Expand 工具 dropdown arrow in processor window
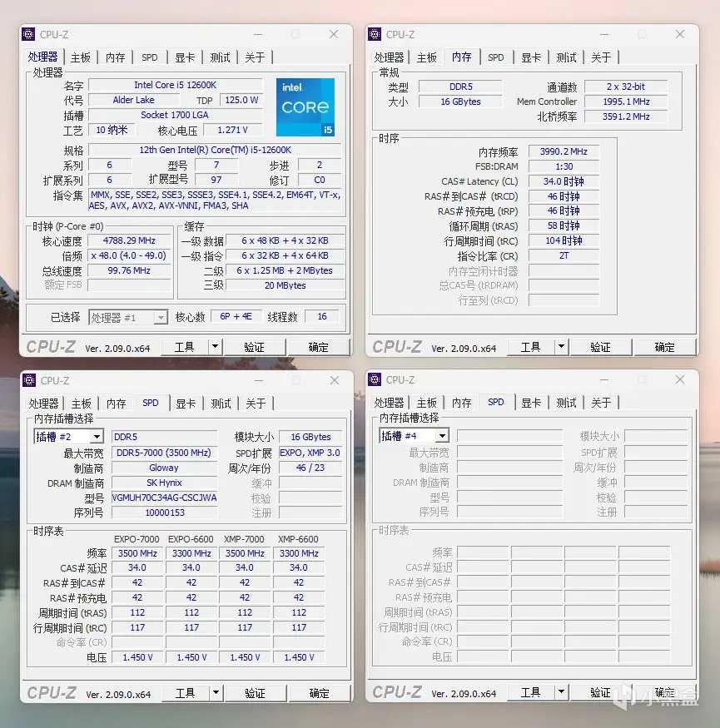720x728 pixels. point(215,347)
